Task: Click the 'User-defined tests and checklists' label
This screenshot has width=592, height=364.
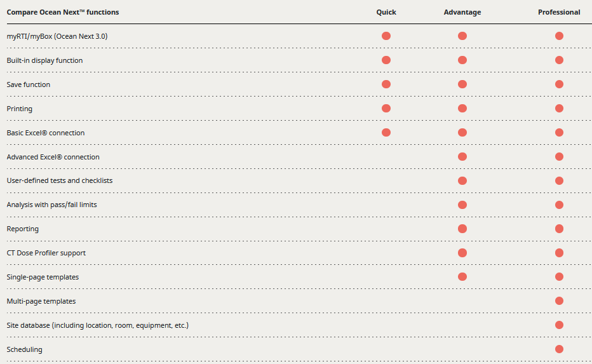Action: 60,181
